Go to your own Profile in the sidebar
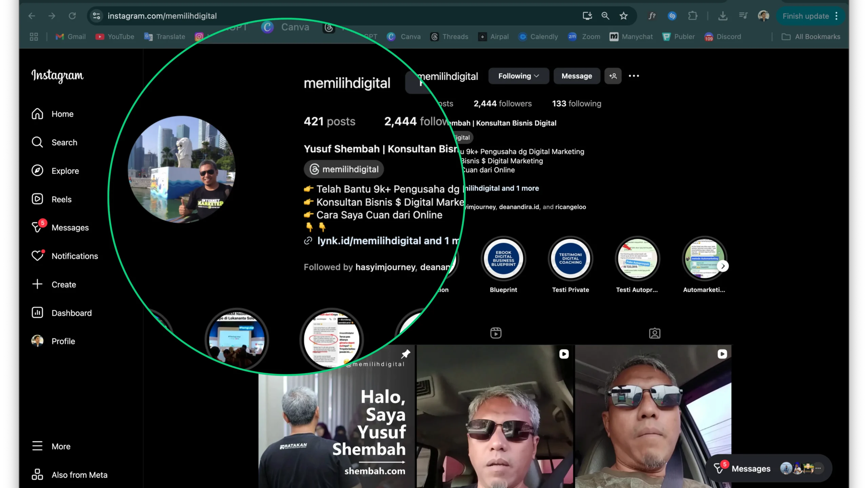 (x=53, y=341)
